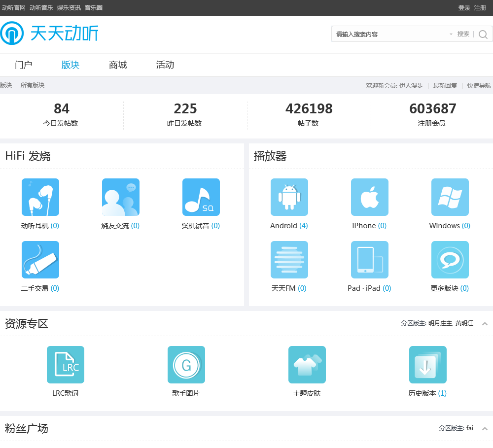493x448 pixels.
Task: Click the LRC歌词 text link
Action: pyautogui.click(x=65, y=393)
